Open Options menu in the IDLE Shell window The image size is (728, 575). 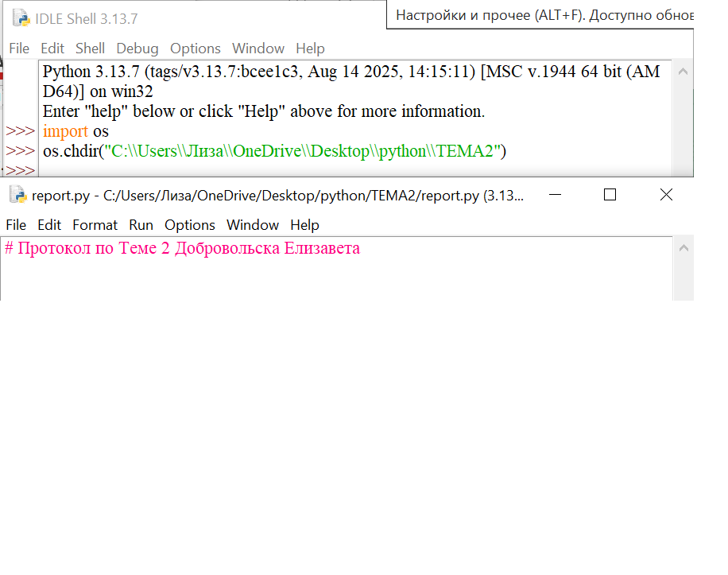tap(195, 49)
